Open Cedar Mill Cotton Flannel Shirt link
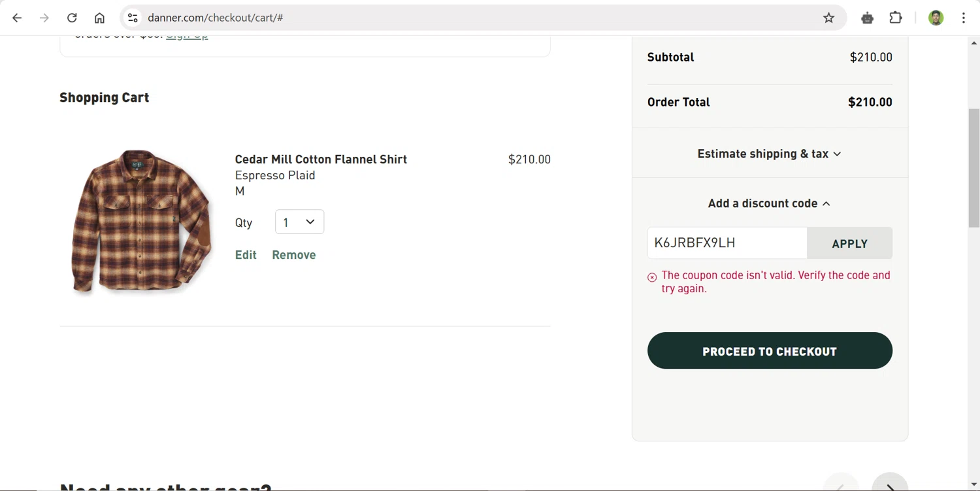Screen dimensions: 980x491 pos(321,159)
